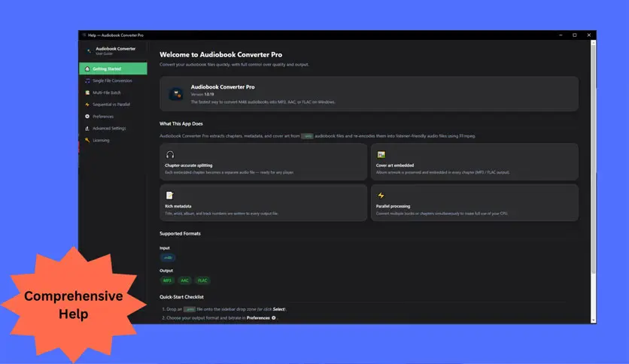Click the 'Welcome to Audiobook Converter Pro' heading
The height and width of the screenshot is (364, 629).
[x=220, y=54]
